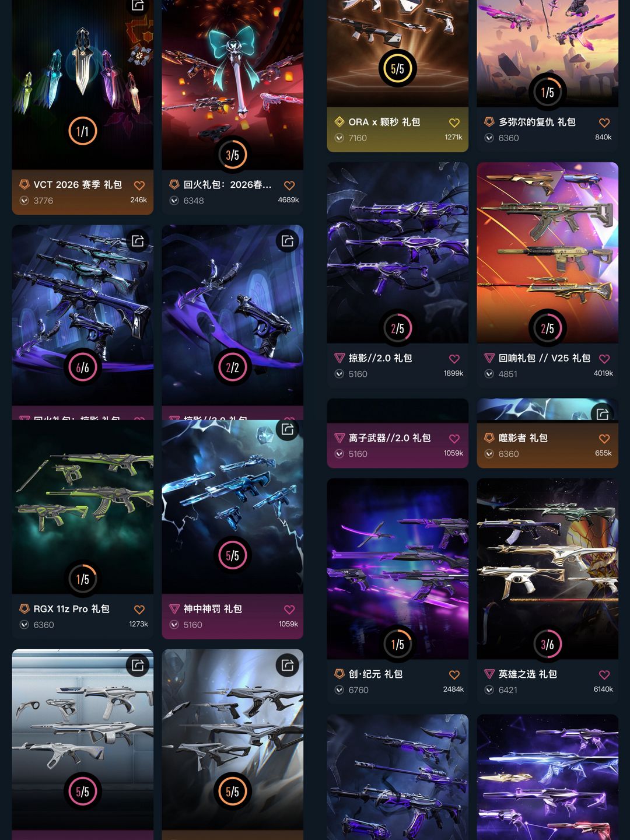Tap heart icon on 英雄之选 礼包
Screen dimensions: 630x840
click(x=604, y=675)
